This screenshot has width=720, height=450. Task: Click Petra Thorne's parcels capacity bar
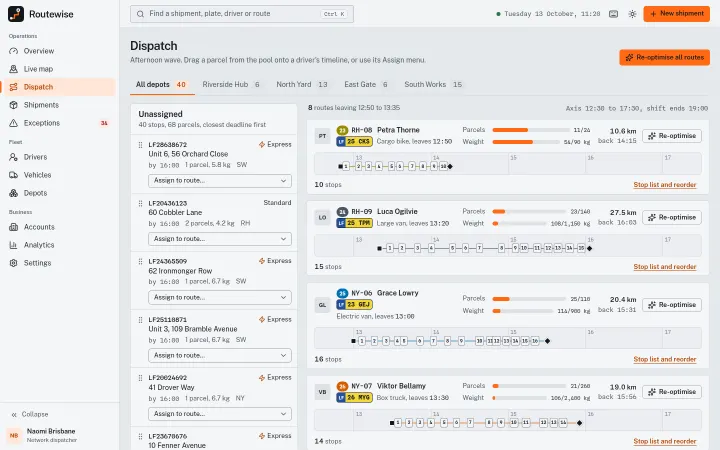[530, 130]
